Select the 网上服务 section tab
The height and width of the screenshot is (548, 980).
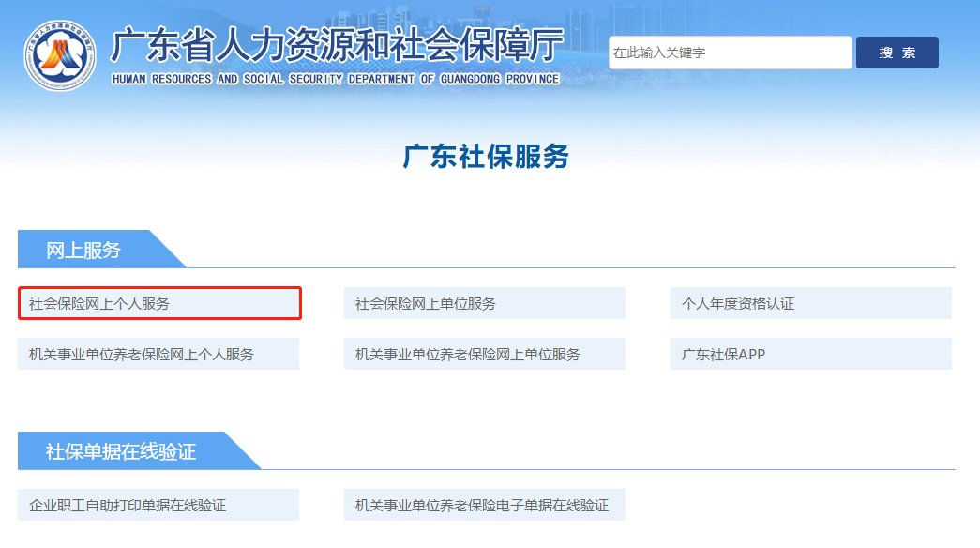(x=84, y=250)
